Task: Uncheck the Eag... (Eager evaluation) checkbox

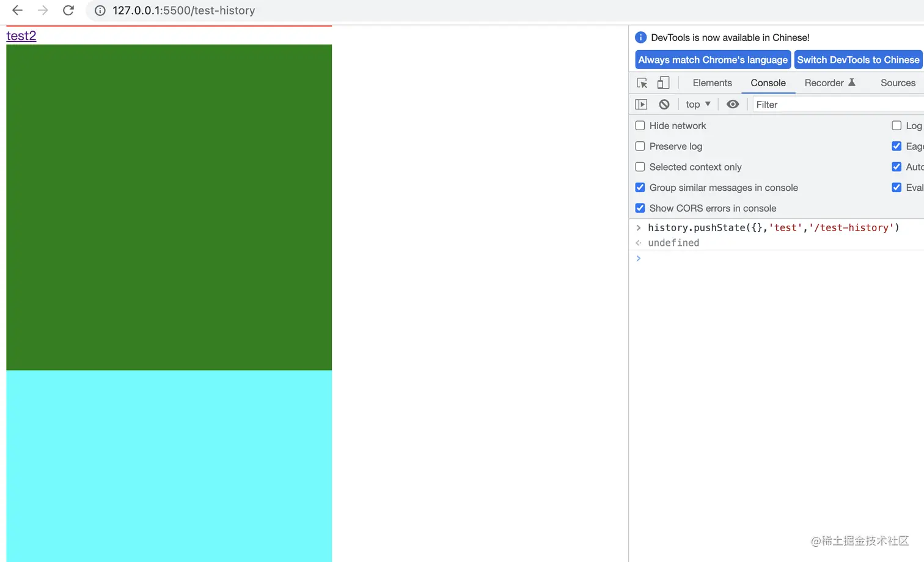Action: (897, 146)
